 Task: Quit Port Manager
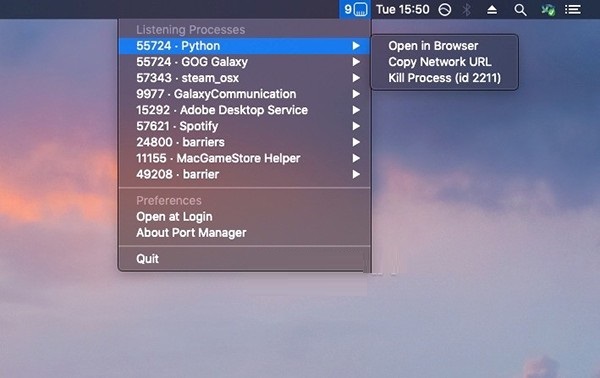[244, 259]
